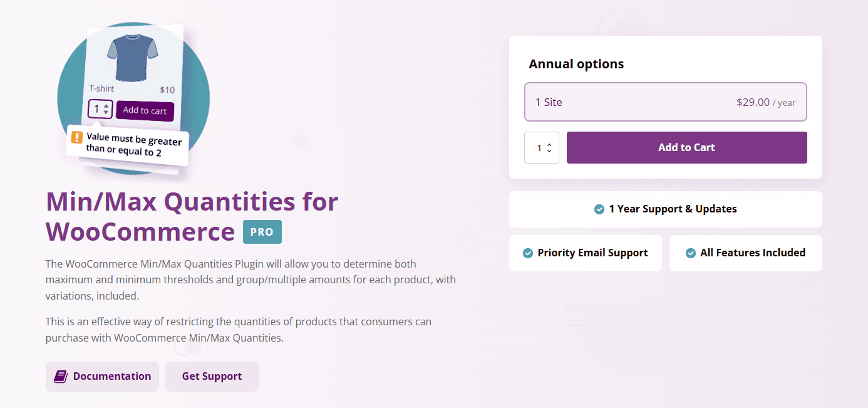Click the 1 Year Support checkmark icon
This screenshot has width=868, height=408.
[599, 209]
